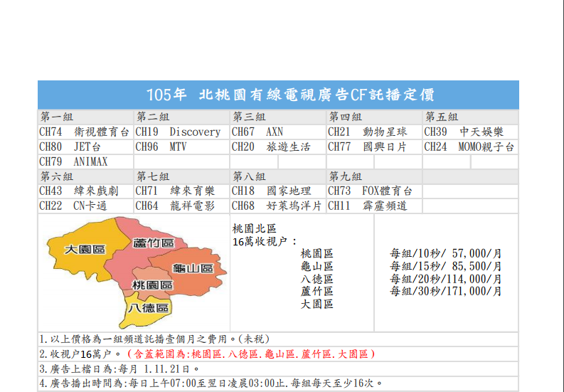Select the 第七組 header cell
This screenshot has height=392, width=564.
point(181,176)
